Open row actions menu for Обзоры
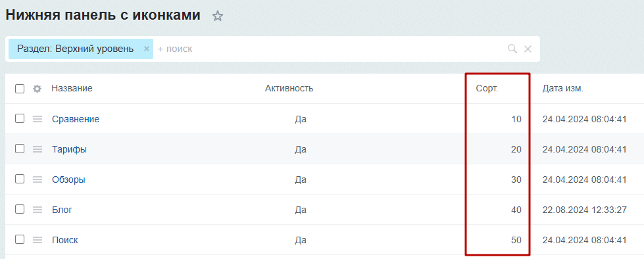The image size is (644, 259). click(x=37, y=179)
